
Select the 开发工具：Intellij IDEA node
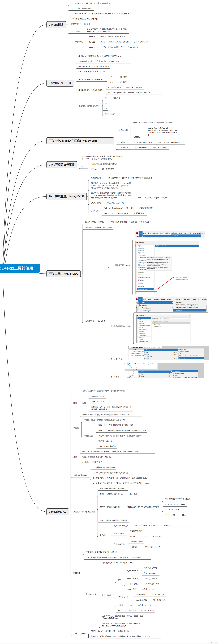point(63,274)
